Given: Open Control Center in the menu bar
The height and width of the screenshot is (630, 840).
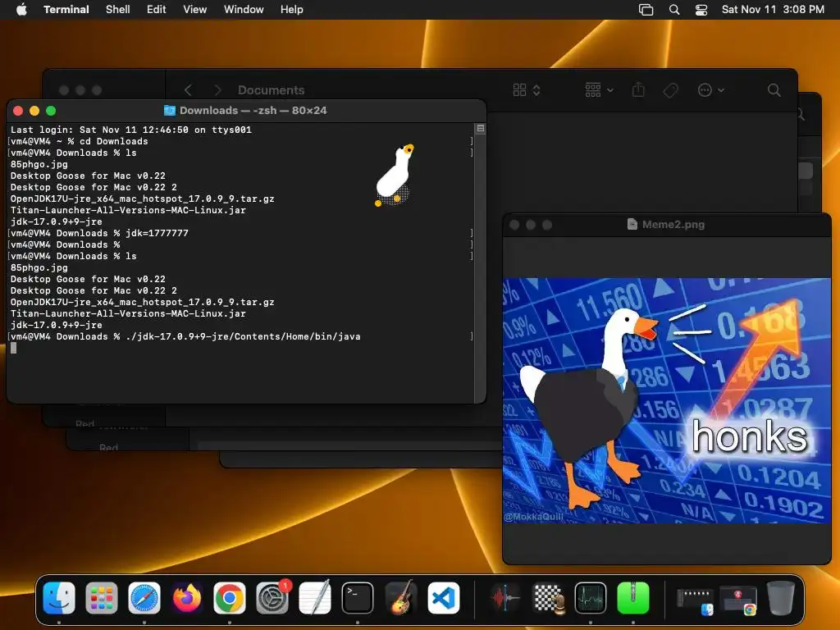Looking at the screenshot, I should coord(701,10).
